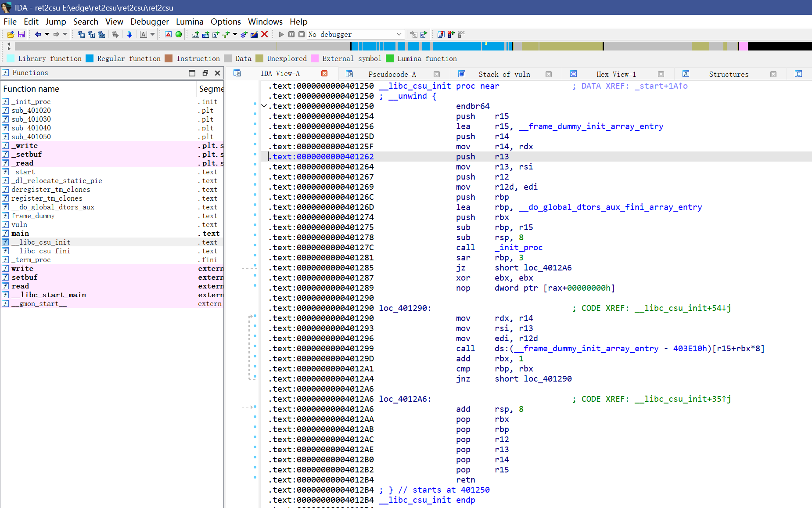Click the Open file toolbar icon
Image resolution: width=812 pixels, height=508 pixels.
coord(11,34)
